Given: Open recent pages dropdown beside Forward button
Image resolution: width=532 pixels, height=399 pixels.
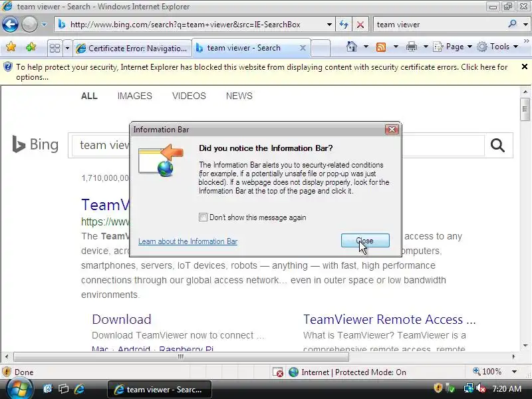Looking at the screenshot, I should point(44,25).
